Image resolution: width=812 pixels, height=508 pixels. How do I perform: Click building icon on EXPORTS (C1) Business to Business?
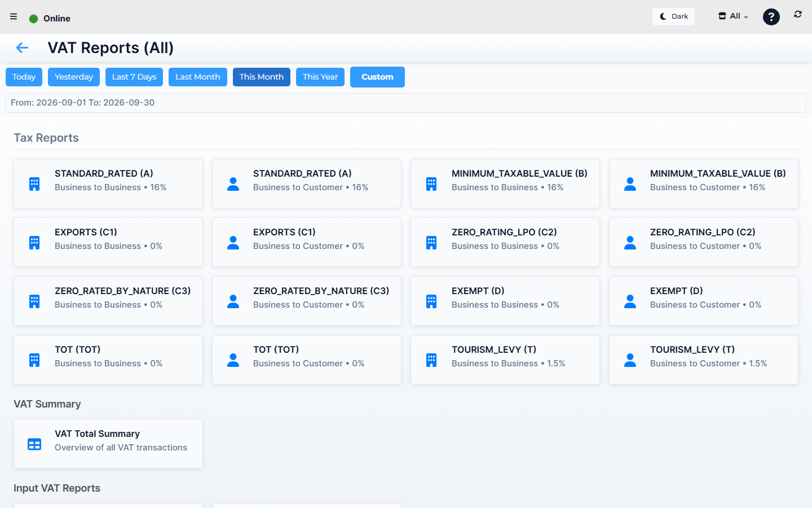pos(34,243)
